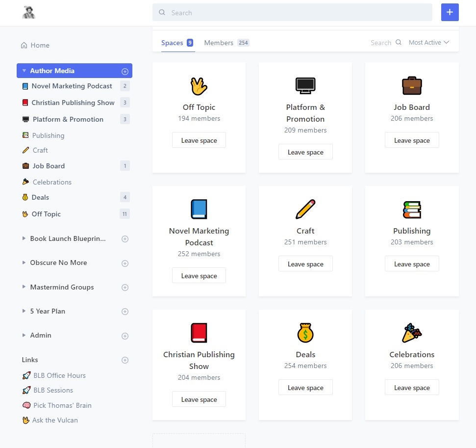Click the Publishing stacked books card icon

412,210
